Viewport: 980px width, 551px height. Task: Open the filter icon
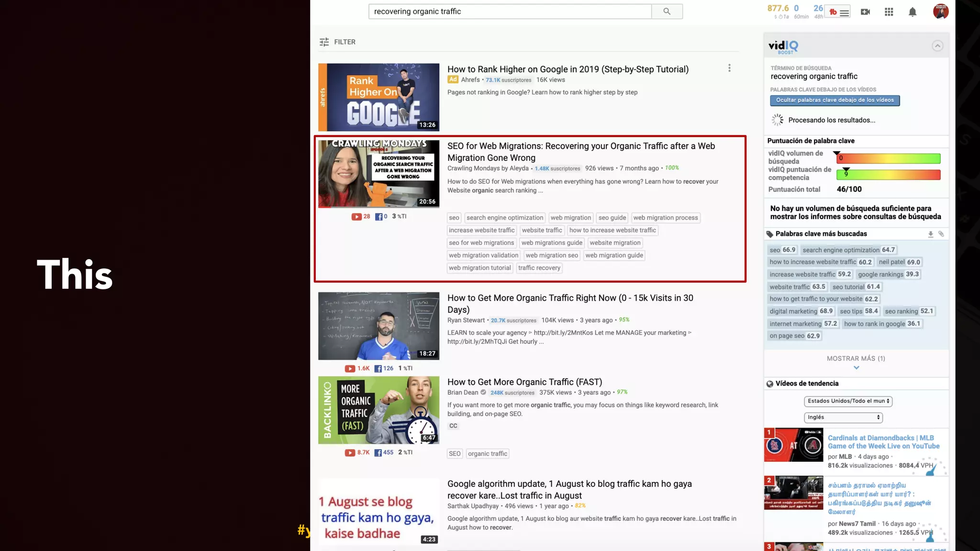tap(324, 42)
